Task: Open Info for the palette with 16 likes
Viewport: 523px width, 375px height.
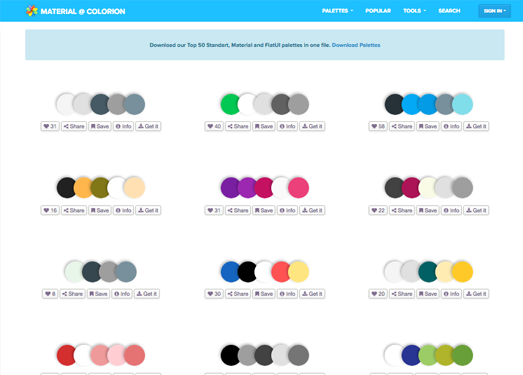Action: click(x=124, y=211)
